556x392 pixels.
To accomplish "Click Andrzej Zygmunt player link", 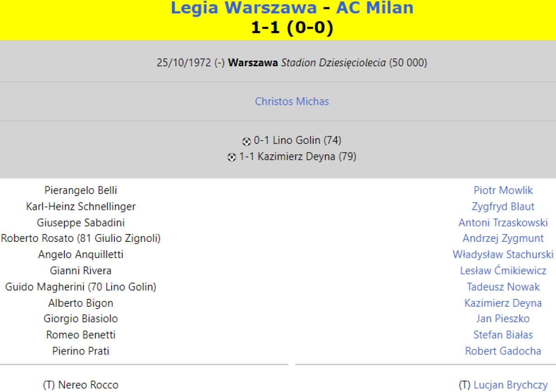I will coord(503,239).
